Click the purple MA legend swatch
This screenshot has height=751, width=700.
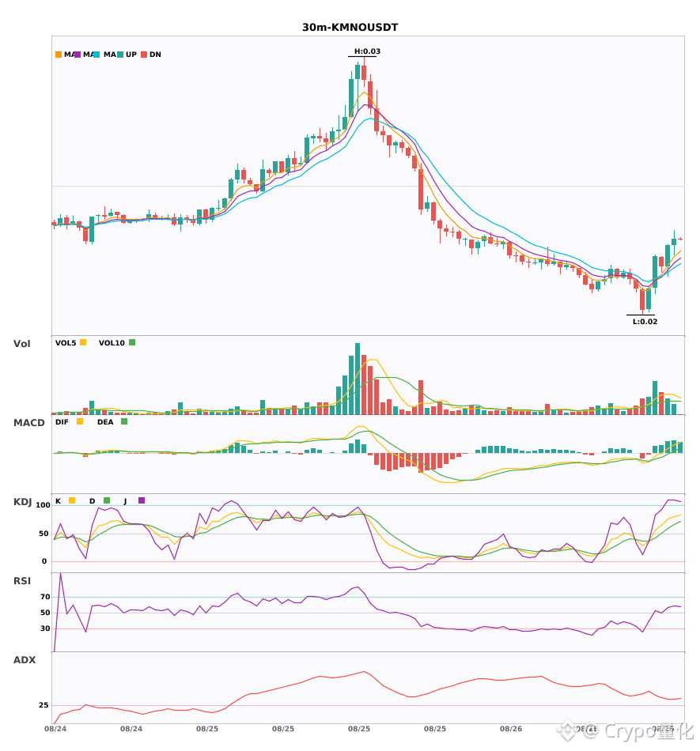[x=78, y=55]
